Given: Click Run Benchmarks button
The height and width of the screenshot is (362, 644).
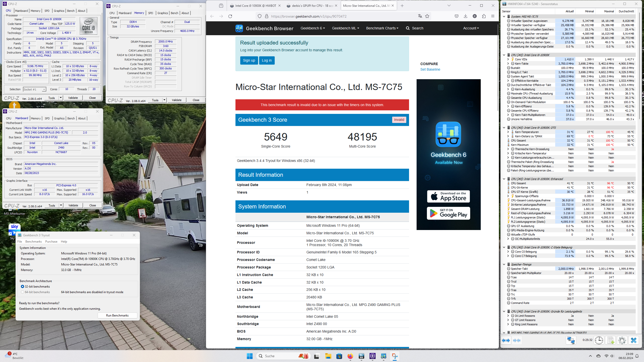Looking at the screenshot, I should click(117, 315).
